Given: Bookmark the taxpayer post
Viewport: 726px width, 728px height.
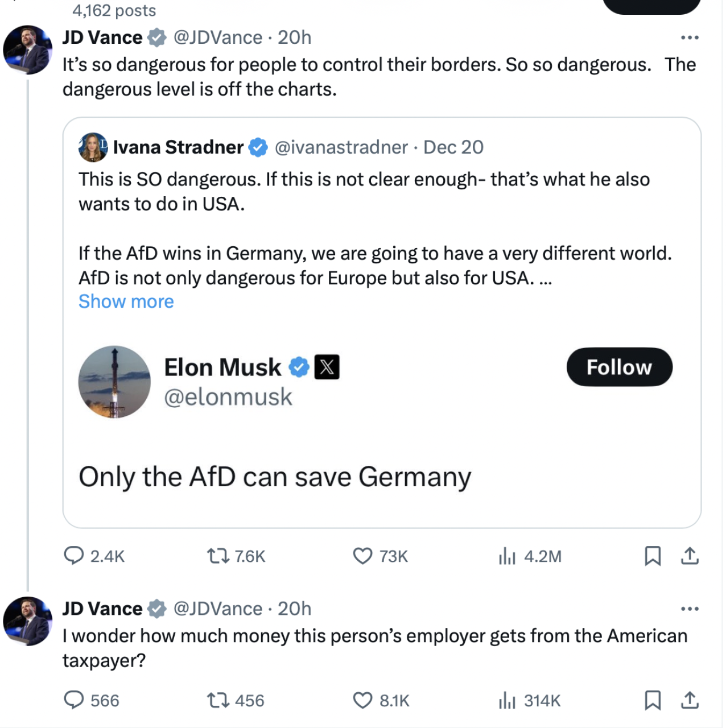Looking at the screenshot, I should tap(653, 700).
